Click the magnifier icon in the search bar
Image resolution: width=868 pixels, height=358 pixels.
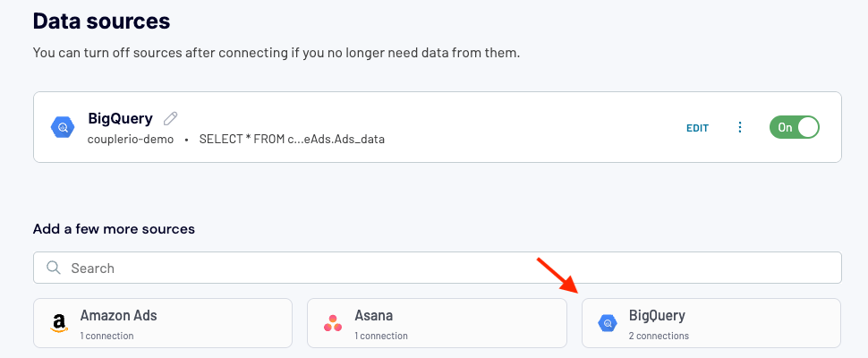click(53, 268)
